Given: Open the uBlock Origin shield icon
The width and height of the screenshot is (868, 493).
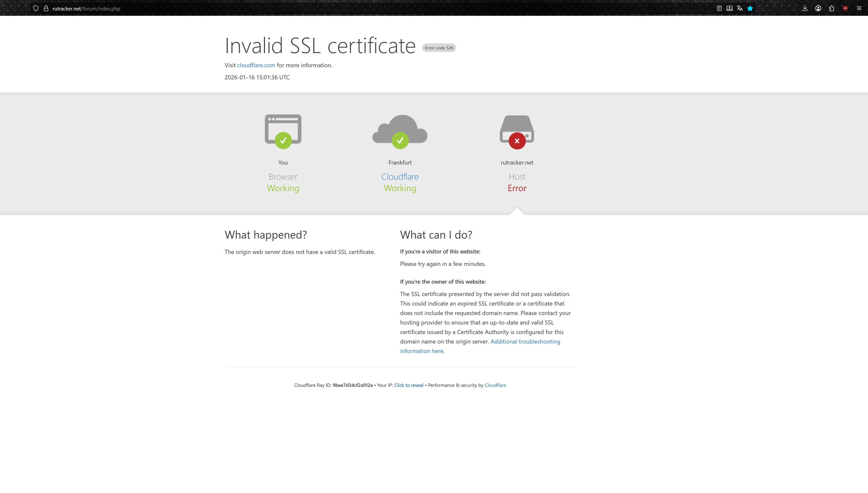Looking at the screenshot, I should click(845, 9).
